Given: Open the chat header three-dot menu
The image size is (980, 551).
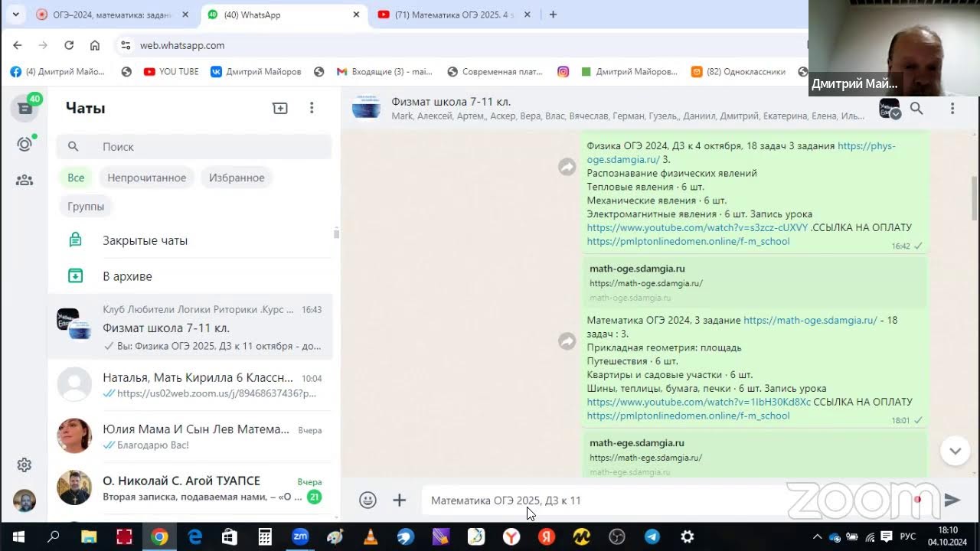Looking at the screenshot, I should pos(952,109).
